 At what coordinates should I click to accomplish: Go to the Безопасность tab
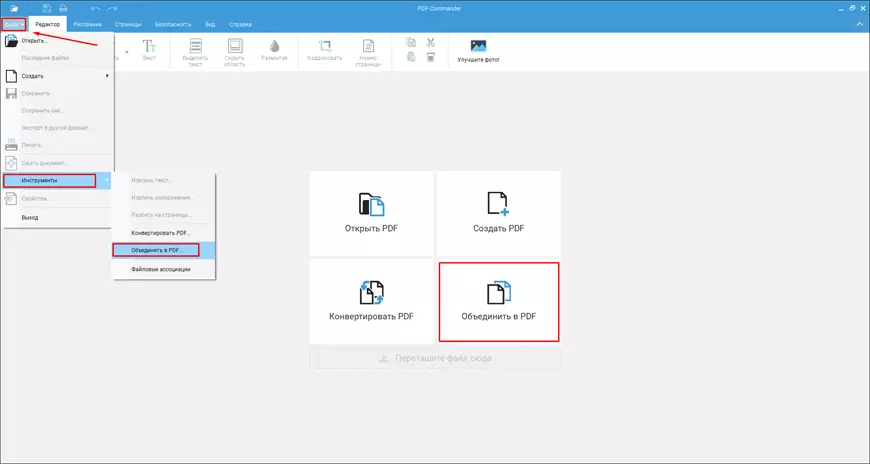173,24
